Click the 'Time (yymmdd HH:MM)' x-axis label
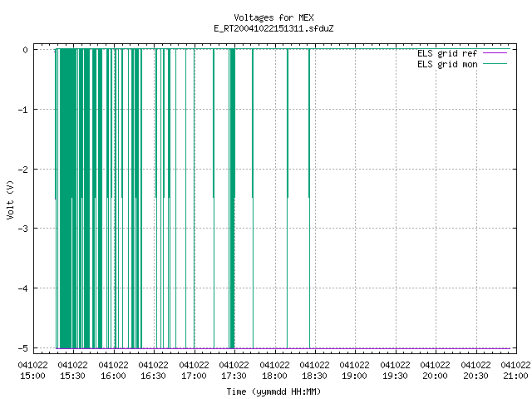Viewport: 532px width, 399px height. [x=273, y=392]
